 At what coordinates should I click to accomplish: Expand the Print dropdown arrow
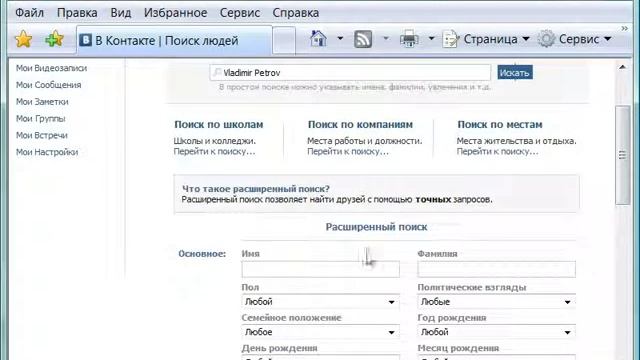pyautogui.click(x=431, y=39)
